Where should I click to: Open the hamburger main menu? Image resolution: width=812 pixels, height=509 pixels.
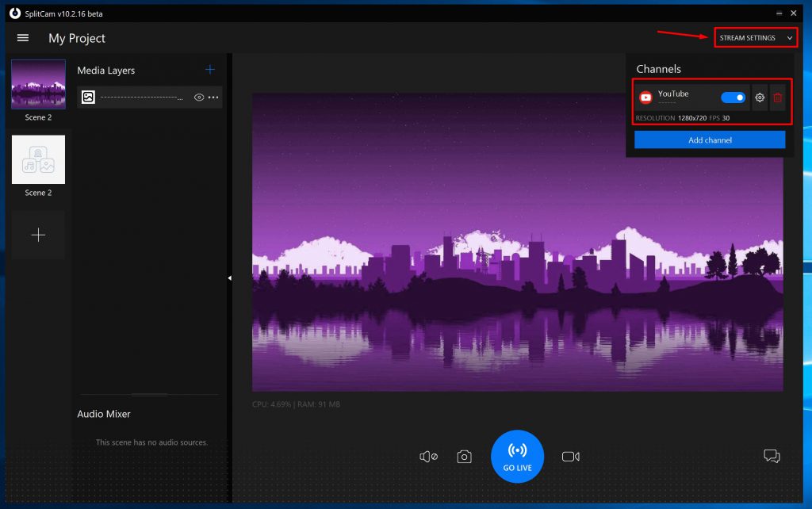point(23,38)
